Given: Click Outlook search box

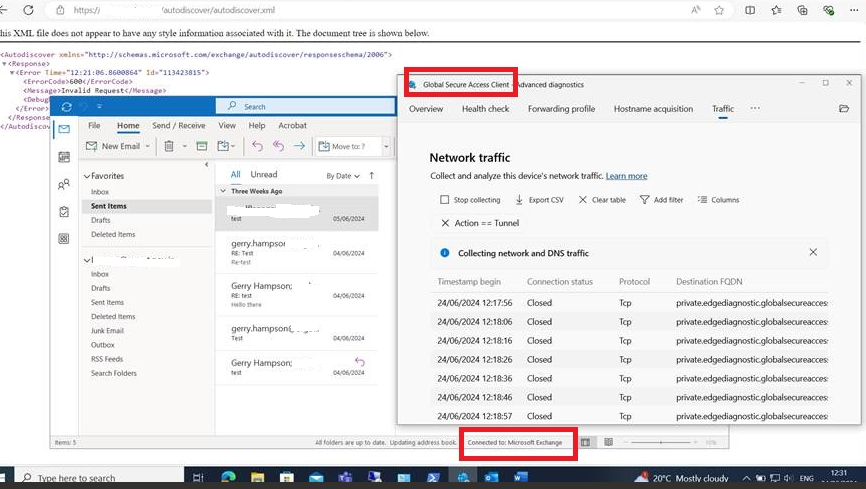Looking at the screenshot, I should coord(305,106).
